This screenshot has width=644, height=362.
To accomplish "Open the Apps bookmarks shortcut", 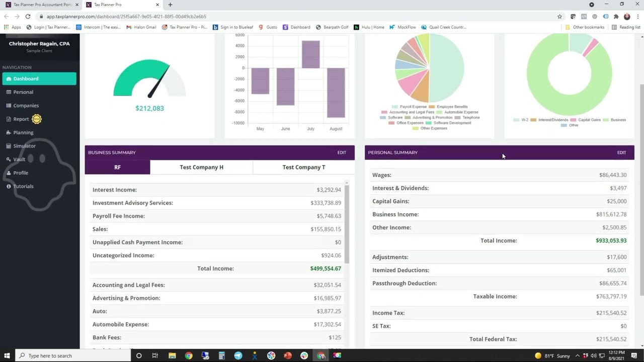I will click(x=13, y=27).
